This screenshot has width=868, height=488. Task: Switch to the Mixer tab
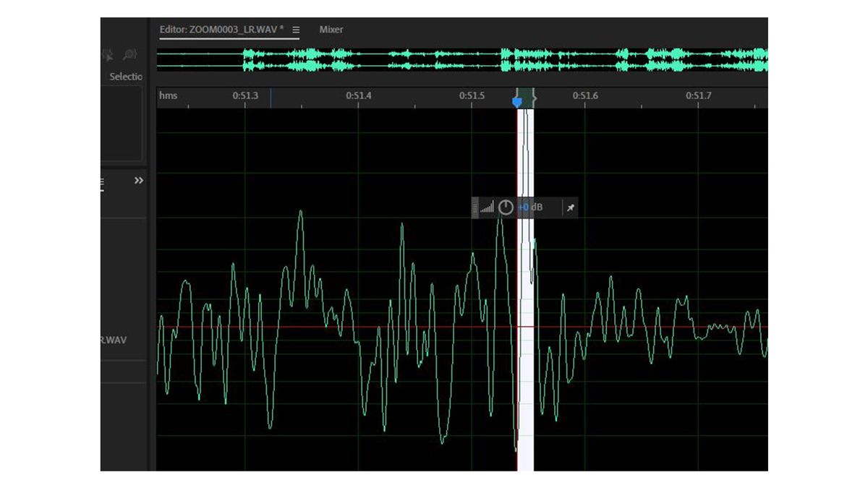point(331,30)
